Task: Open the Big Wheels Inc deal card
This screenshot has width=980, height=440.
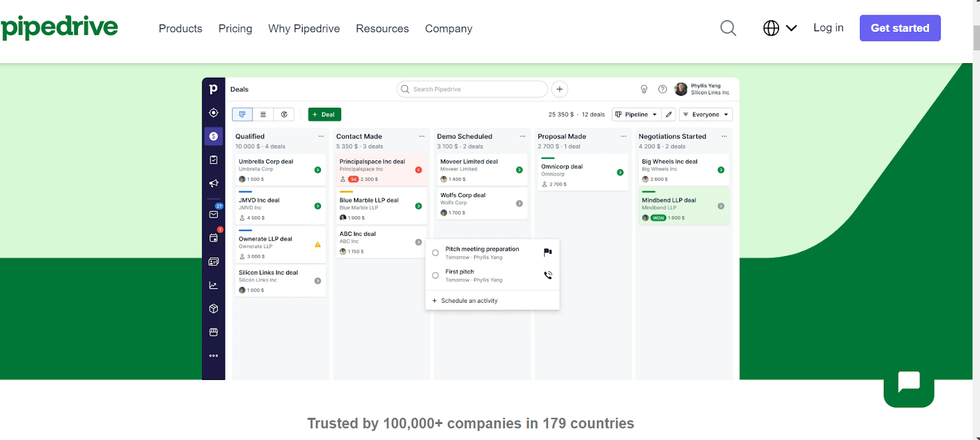Action: [x=684, y=170]
